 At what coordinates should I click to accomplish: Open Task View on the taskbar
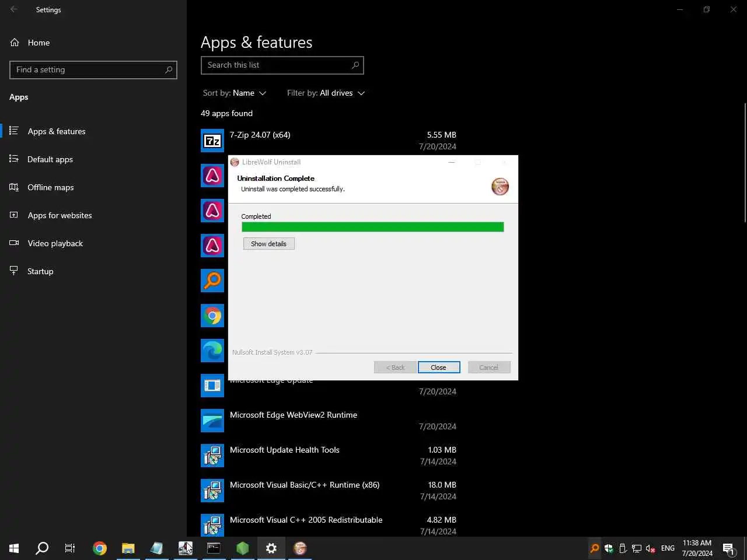(70, 548)
